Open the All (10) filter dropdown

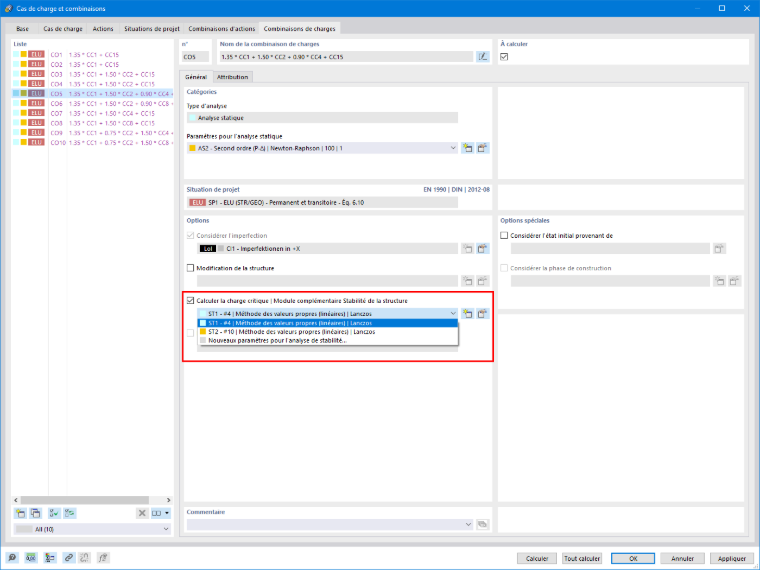click(x=92, y=529)
